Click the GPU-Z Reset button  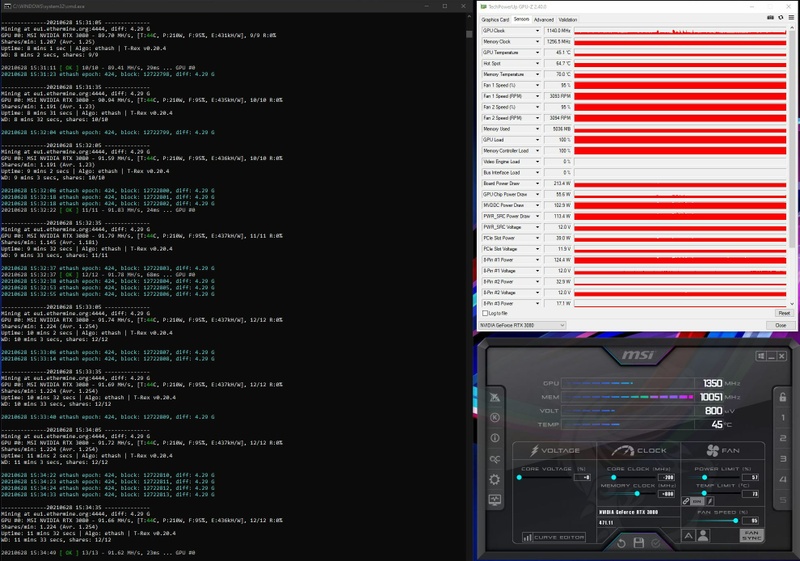784,313
